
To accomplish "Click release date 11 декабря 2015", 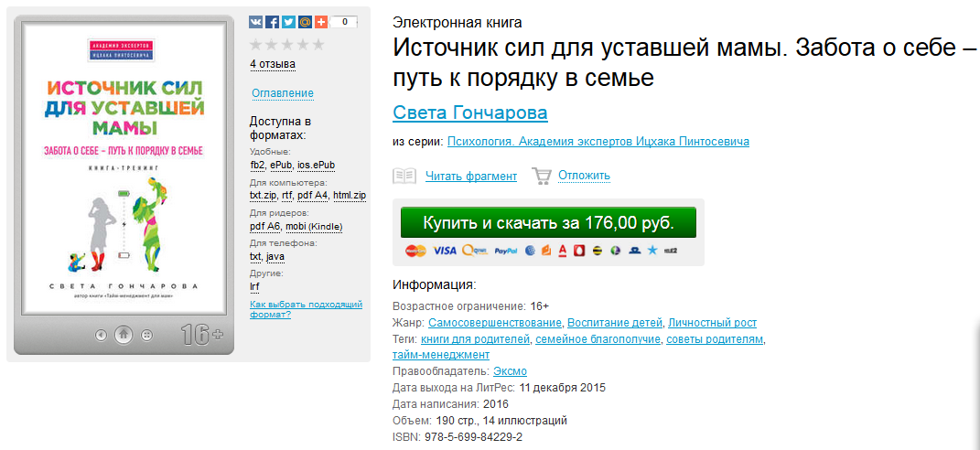I will 563,388.
